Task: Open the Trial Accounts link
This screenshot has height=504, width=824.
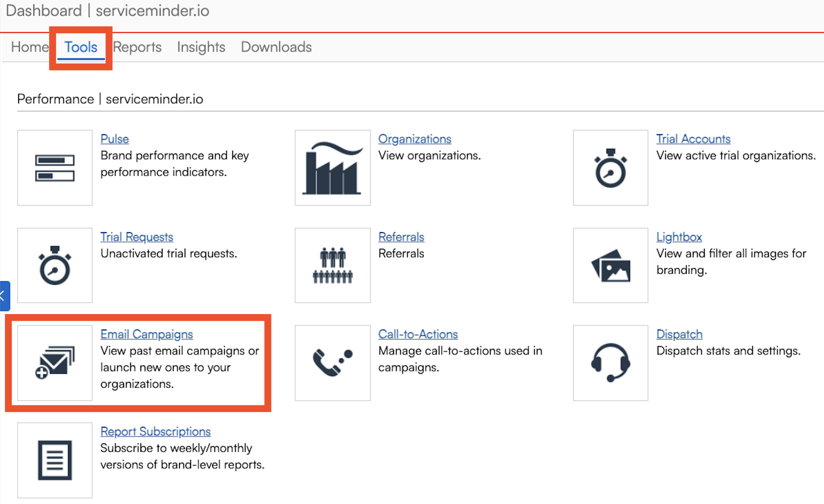Action: 693,139
